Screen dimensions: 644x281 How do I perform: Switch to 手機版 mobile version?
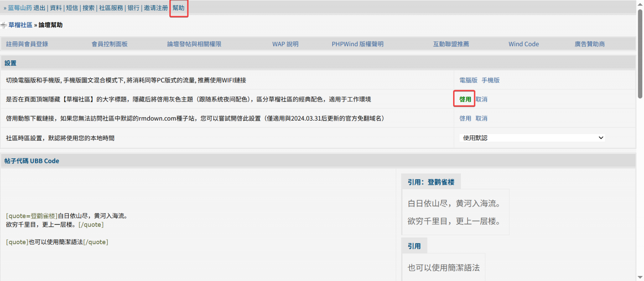tap(491, 80)
